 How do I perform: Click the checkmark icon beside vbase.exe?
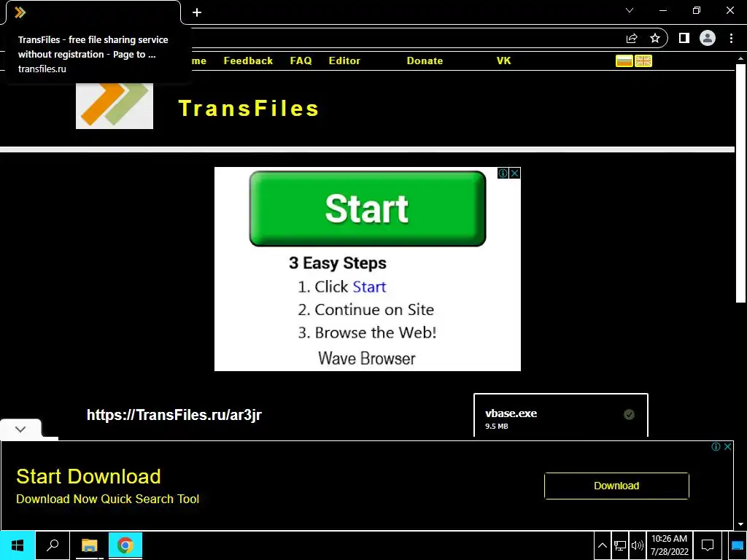coord(629,414)
